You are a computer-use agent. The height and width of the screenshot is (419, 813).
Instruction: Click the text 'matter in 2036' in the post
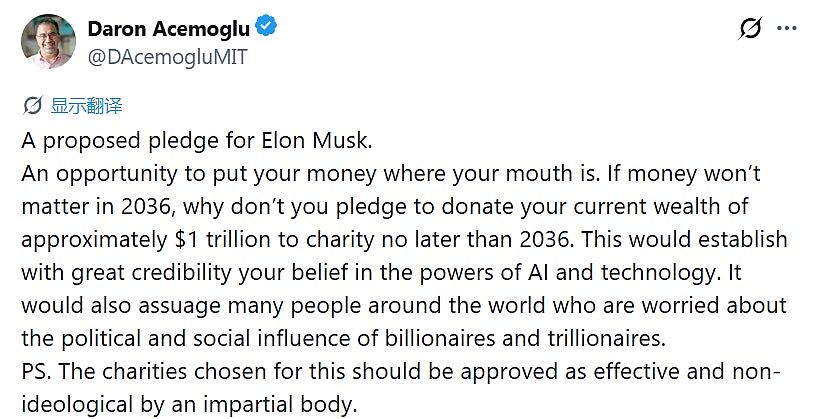pos(96,207)
